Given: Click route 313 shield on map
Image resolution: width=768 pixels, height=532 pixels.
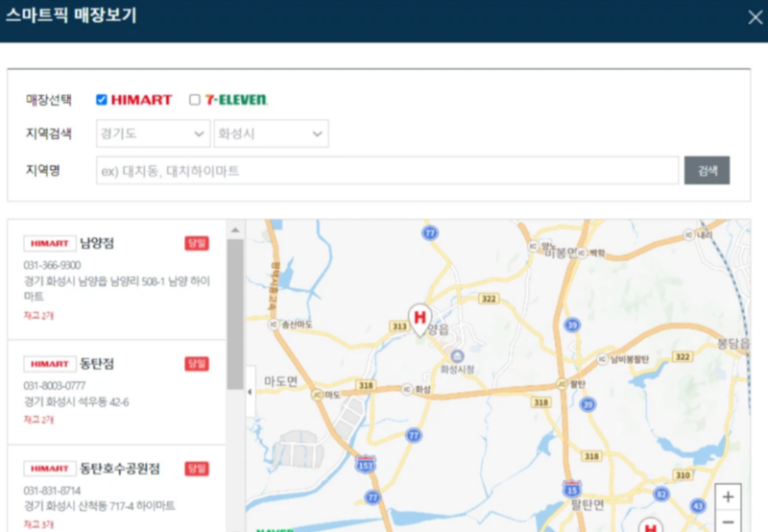Looking at the screenshot, I should point(399,326).
